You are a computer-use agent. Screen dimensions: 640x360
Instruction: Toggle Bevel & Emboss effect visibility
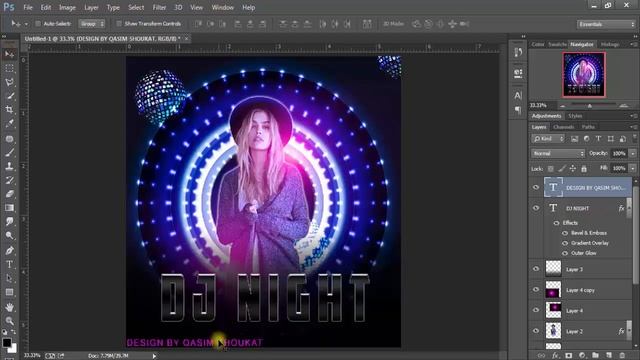point(565,233)
